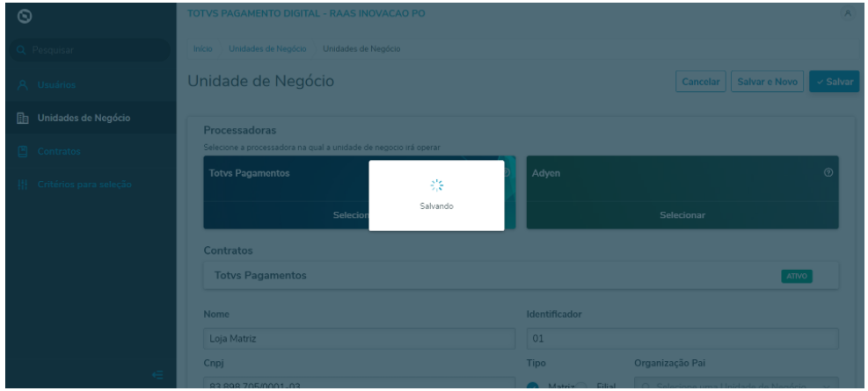The height and width of the screenshot is (391, 868).
Task: Click the Processadoras section heading
Action: tap(240, 131)
